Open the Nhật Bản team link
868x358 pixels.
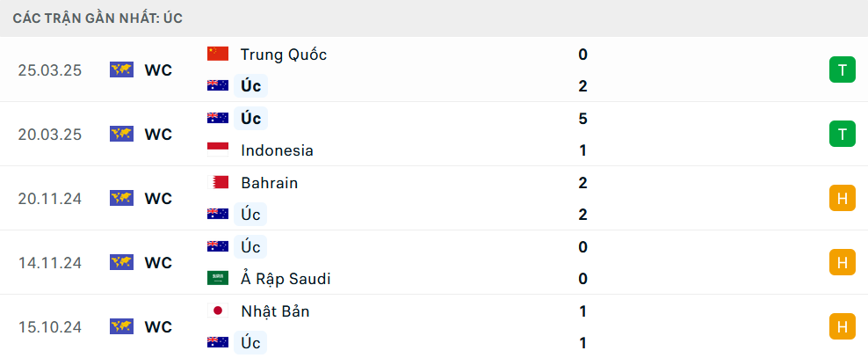click(275, 311)
